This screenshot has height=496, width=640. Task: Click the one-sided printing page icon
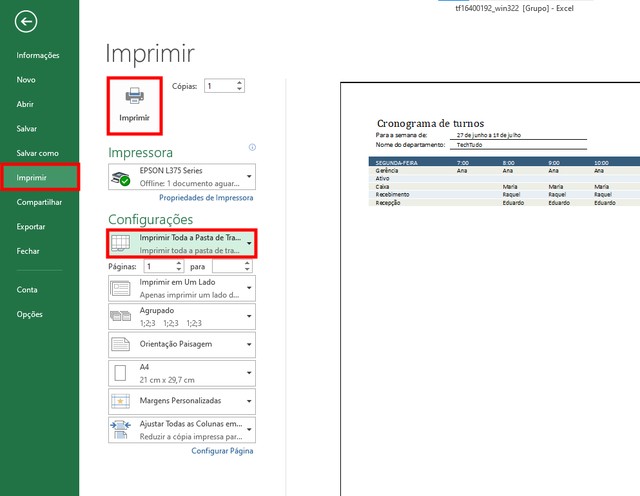pyautogui.click(x=120, y=288)
